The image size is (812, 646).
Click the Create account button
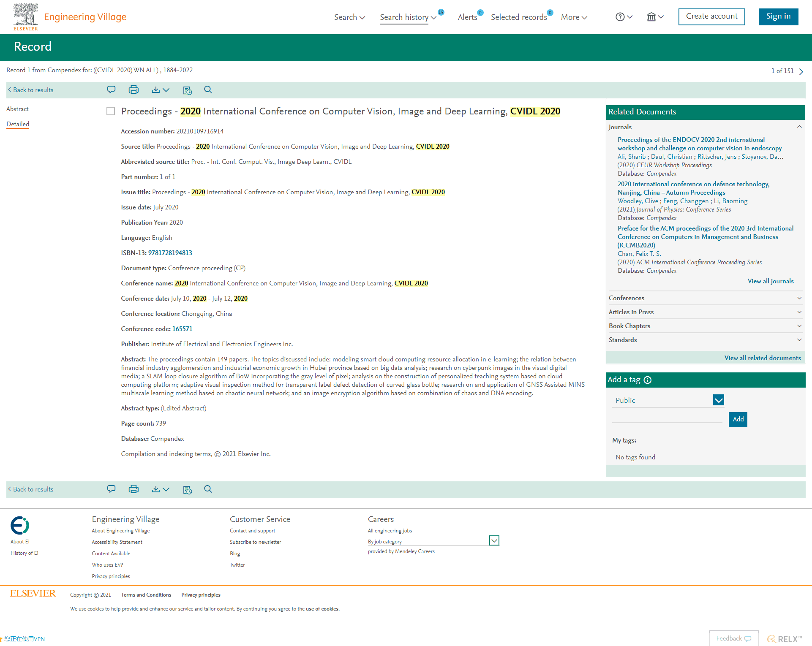coord(711,16)
